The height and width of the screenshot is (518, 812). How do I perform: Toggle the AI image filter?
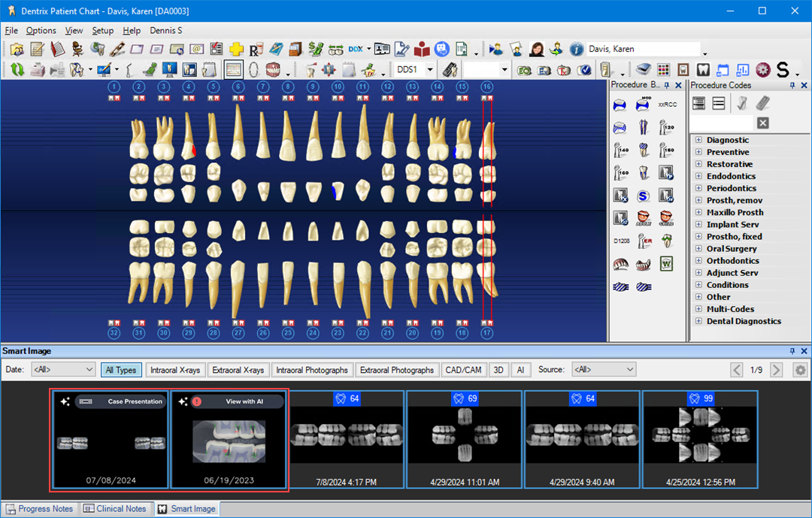pyautogui.click(x=521, y=370)
